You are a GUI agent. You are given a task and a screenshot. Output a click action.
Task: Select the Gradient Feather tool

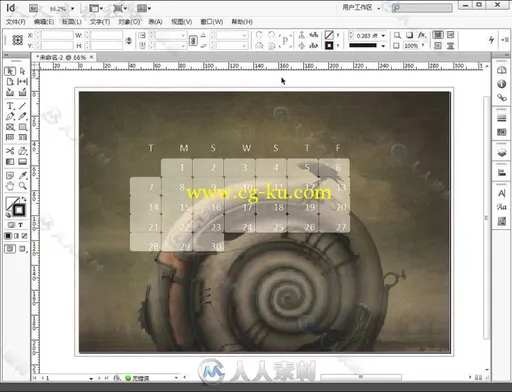(22, 162)
